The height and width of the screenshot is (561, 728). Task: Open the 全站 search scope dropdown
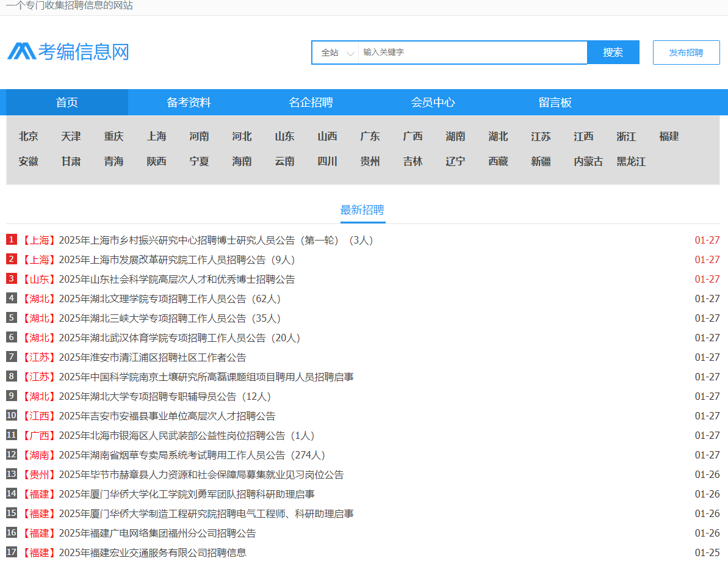pyautogui.click(x=336, y=52)
